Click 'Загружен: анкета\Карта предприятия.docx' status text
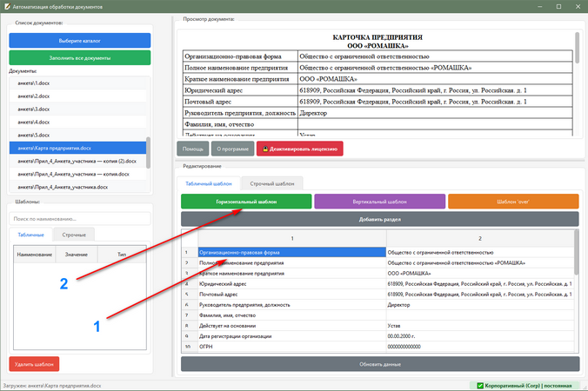 (52, 386)
